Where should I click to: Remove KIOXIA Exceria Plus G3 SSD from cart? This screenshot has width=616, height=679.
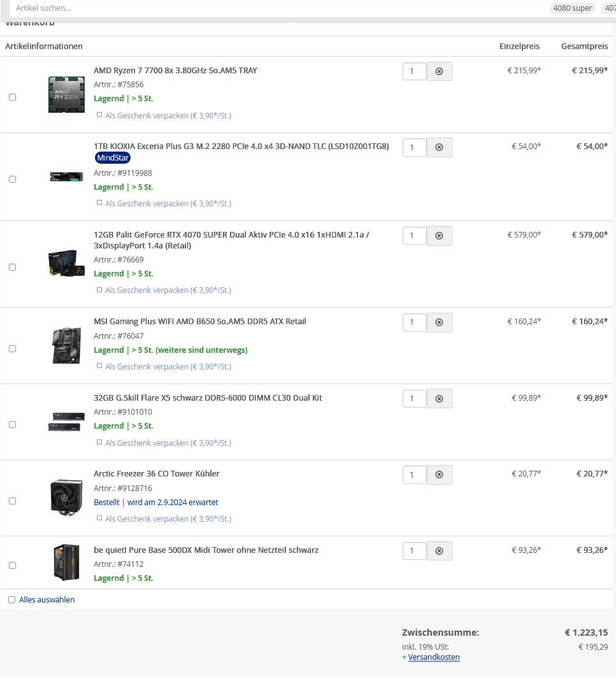[x=440, y=147]
